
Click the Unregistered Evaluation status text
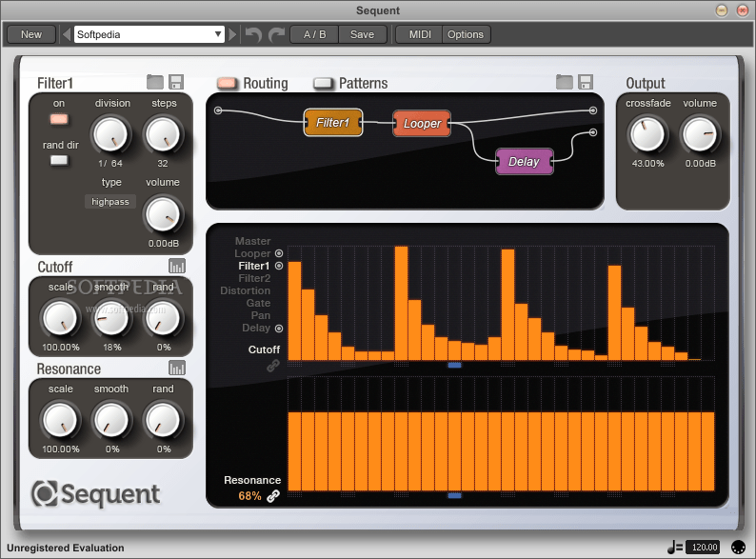(66, 548)
